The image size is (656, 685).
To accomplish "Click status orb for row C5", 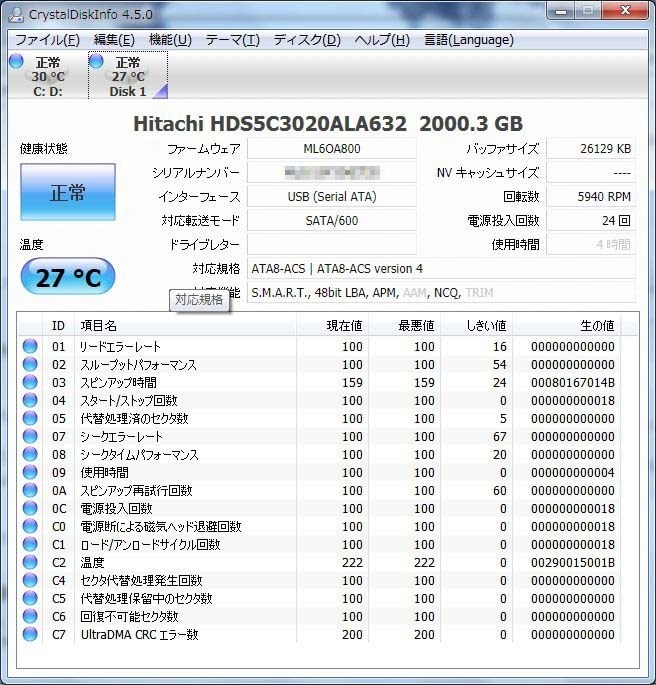I will point(30,598).
